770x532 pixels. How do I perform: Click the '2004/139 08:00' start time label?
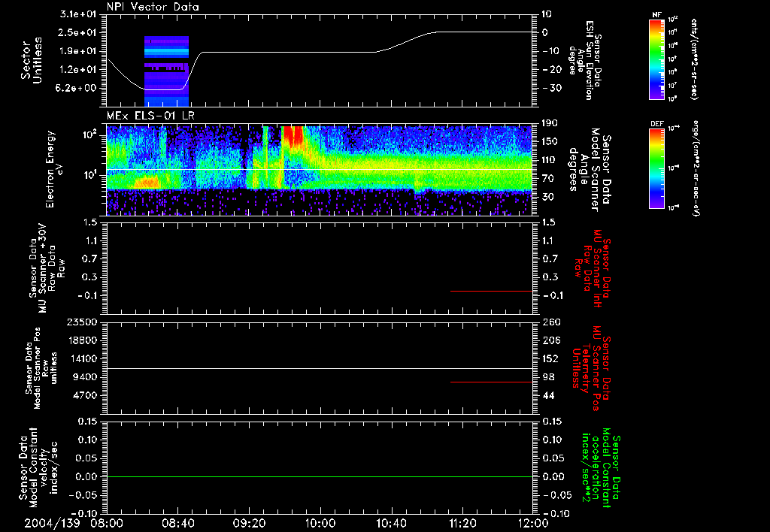(74, 523)
